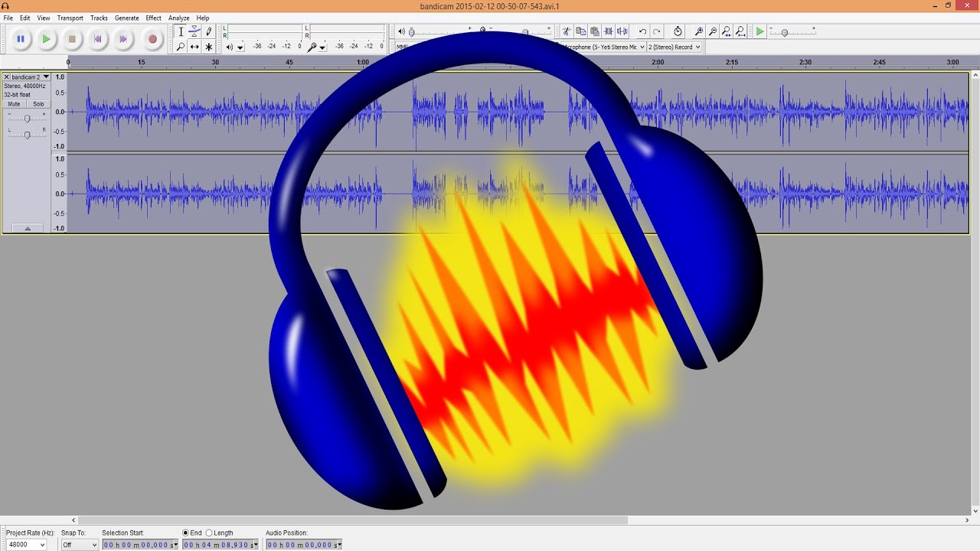The width and height of the screenshot is (980, 551).
Task: Select the Selection (I-beam) tool
Action: (181, 31)
